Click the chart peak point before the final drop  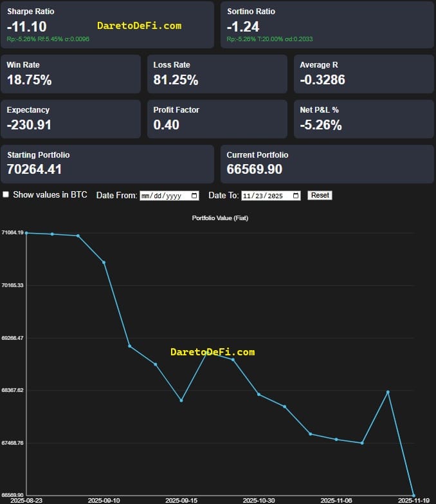388,392
